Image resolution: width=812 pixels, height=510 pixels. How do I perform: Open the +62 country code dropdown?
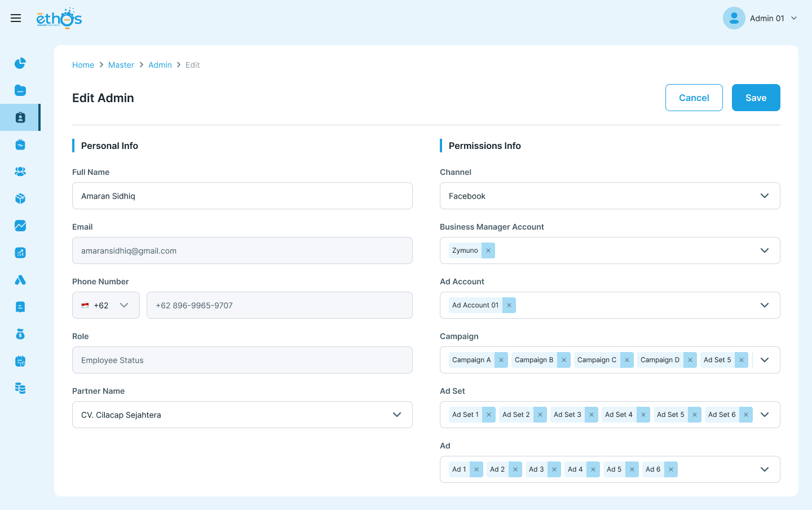pyautogui.click(x=106, y=305)
